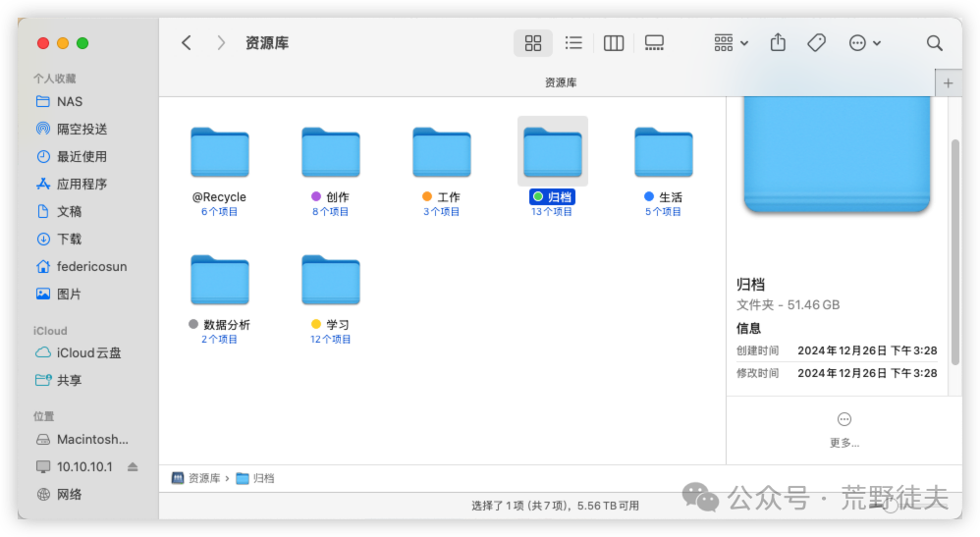
Task: Select the 归档 folder icon
Action: coord(553,152)
